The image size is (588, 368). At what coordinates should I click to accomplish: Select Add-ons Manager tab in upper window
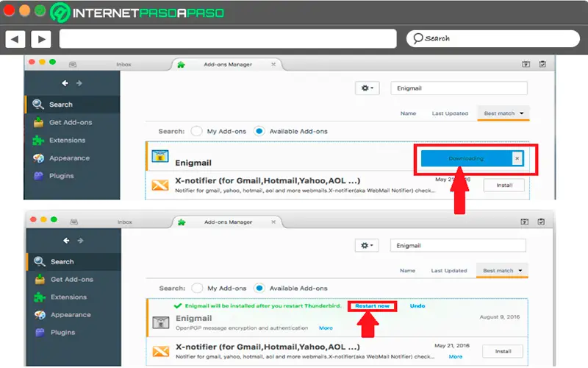[228, 65]
